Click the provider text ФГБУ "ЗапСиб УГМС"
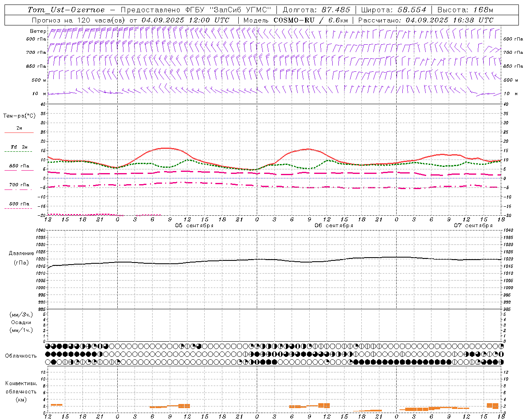This screenshot has height=420, width=525. tap(228, 10)
